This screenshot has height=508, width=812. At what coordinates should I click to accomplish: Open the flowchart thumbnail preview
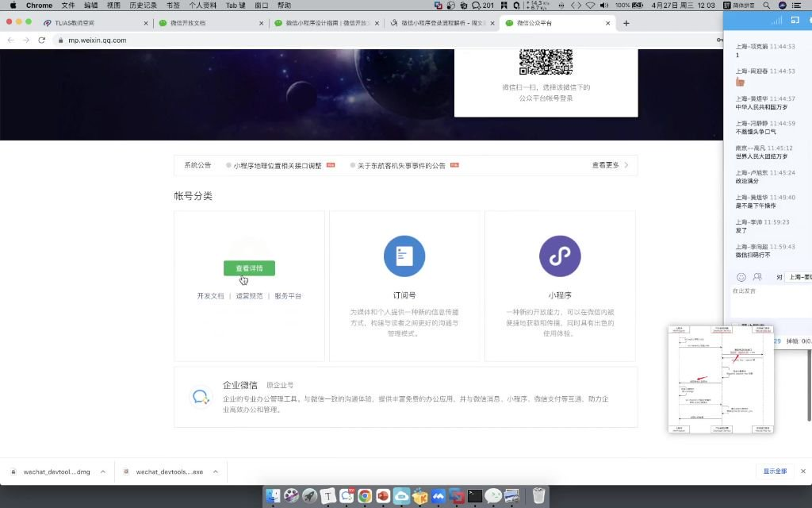click(720, 379)
